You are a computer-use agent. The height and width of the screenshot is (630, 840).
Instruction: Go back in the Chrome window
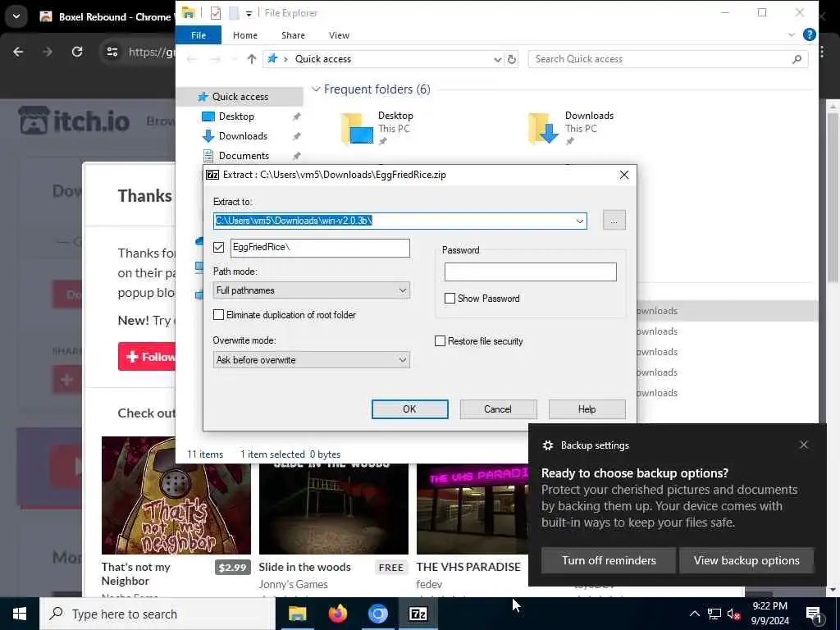[18, 52]
